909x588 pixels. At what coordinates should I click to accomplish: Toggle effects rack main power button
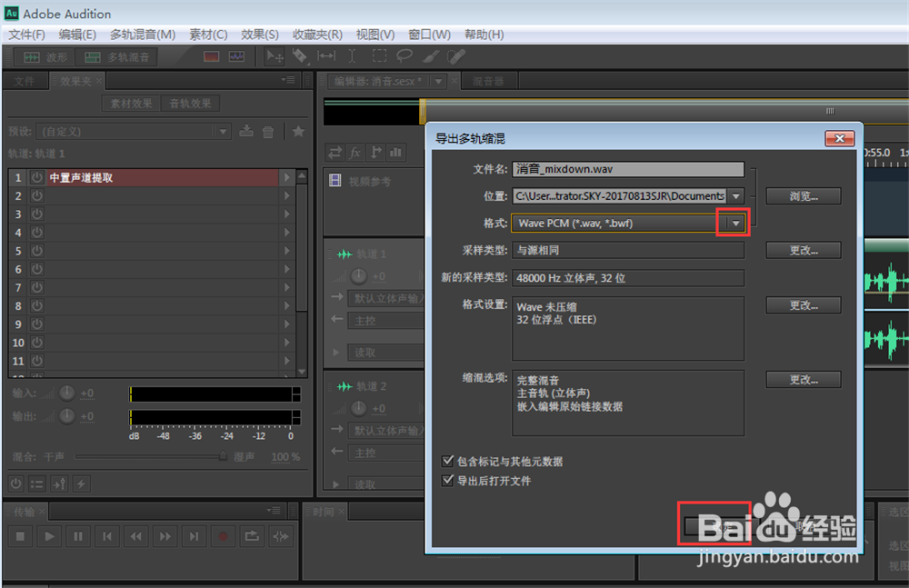click(16, 483)
